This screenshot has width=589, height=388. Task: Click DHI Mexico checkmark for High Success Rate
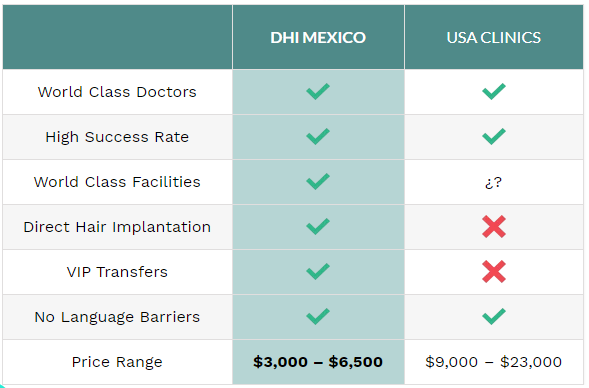[x=318, y=136]
